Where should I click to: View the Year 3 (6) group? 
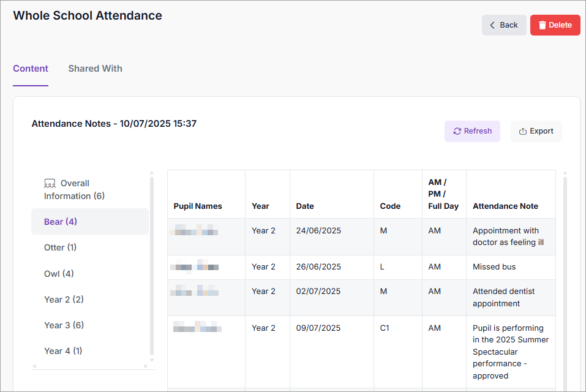(x=64, y=325)
